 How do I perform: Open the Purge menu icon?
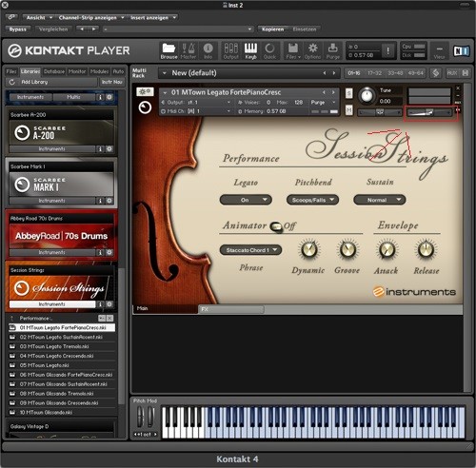coord(332,50)
